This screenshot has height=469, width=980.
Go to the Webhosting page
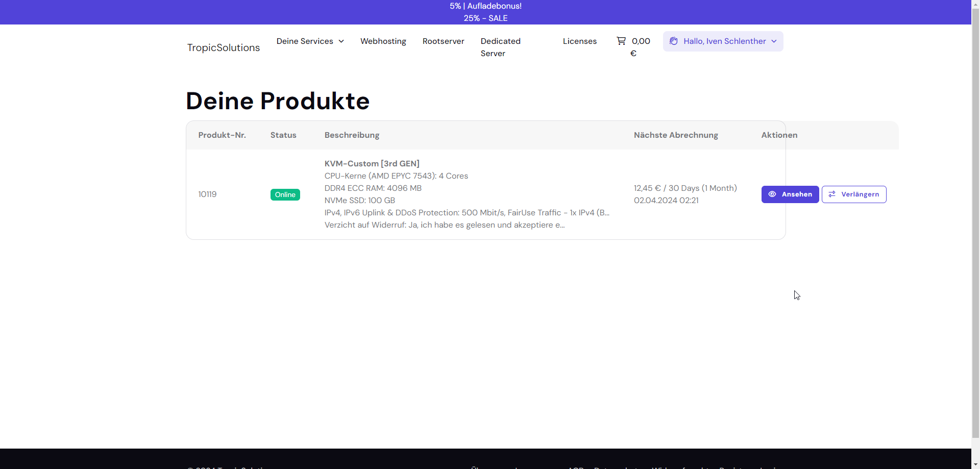pos(383,41)
